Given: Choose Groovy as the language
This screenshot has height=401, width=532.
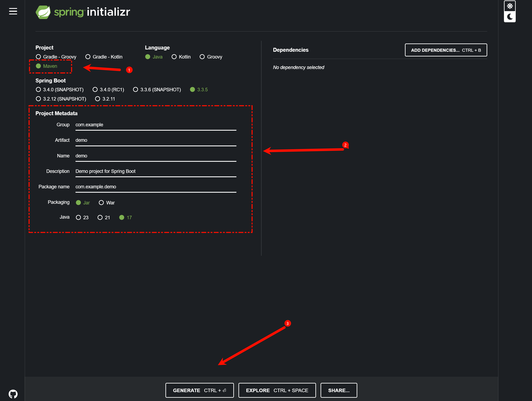Looking at the screenshot, I should 211,57.
